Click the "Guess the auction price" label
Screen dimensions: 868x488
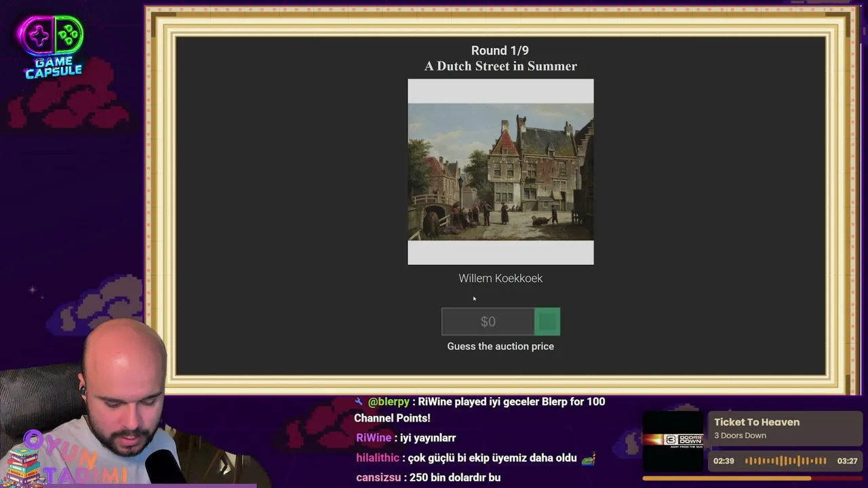coord(500,346)
